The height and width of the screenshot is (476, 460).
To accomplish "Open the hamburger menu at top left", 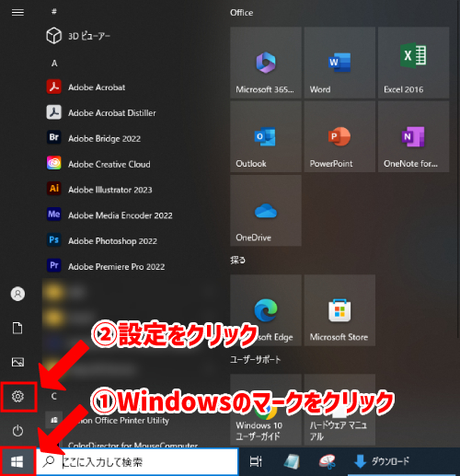I will click(x=17, y=12).
